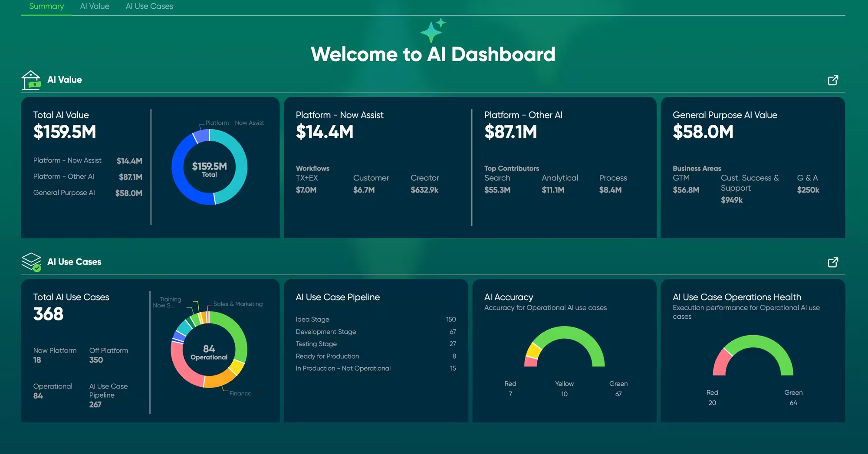
Task: Click the Sales & Marketing chart label
Action: [238, 304]
